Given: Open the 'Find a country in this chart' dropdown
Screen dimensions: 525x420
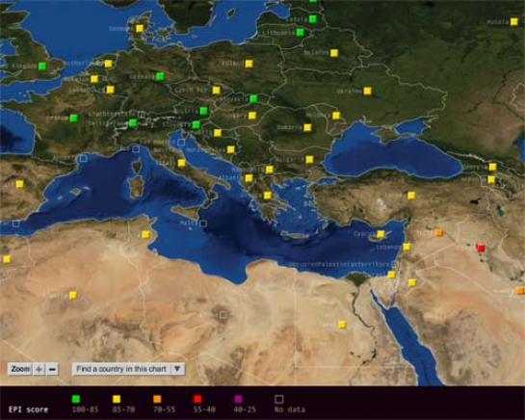Looking at the screenshot, I should click(x=128, y=369).
